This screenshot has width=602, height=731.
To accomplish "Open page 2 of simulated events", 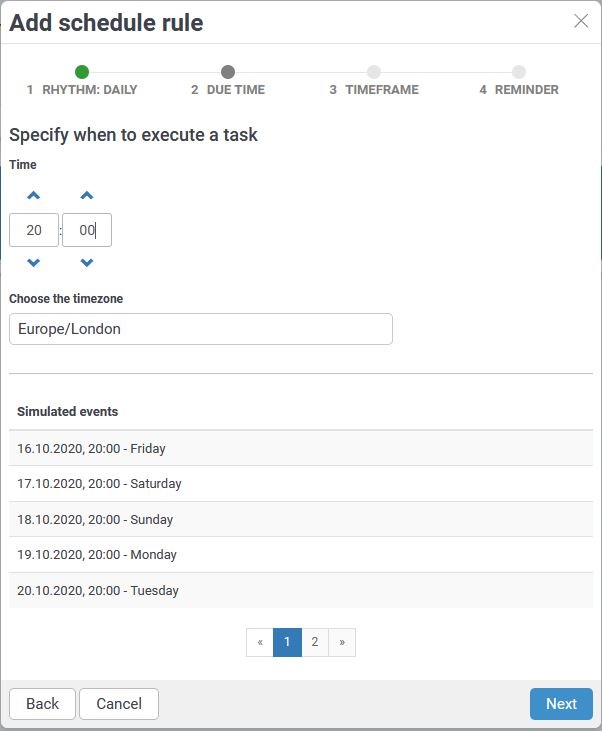I will click(x=315, y=642).
